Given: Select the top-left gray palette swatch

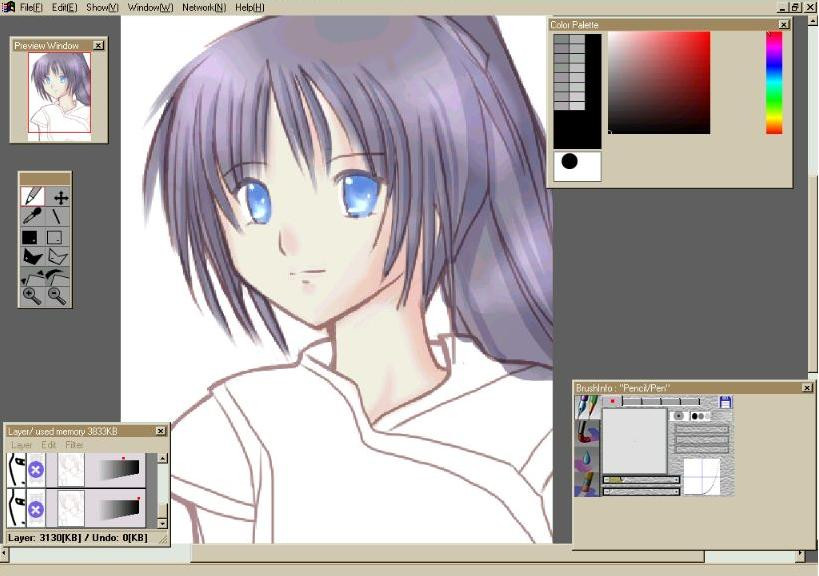Looking at the screenshot, I should click(x=561, y=39).
